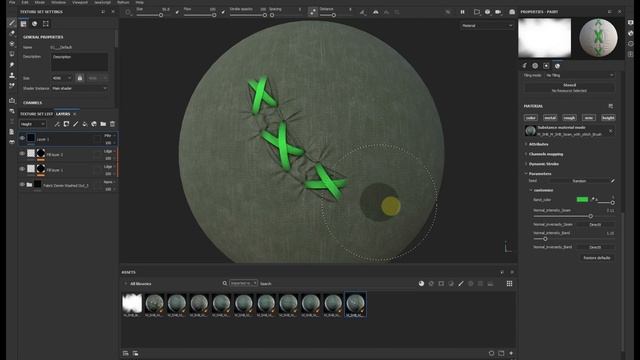Click the add effect wand icon in Layers

[x=57, y=124]
